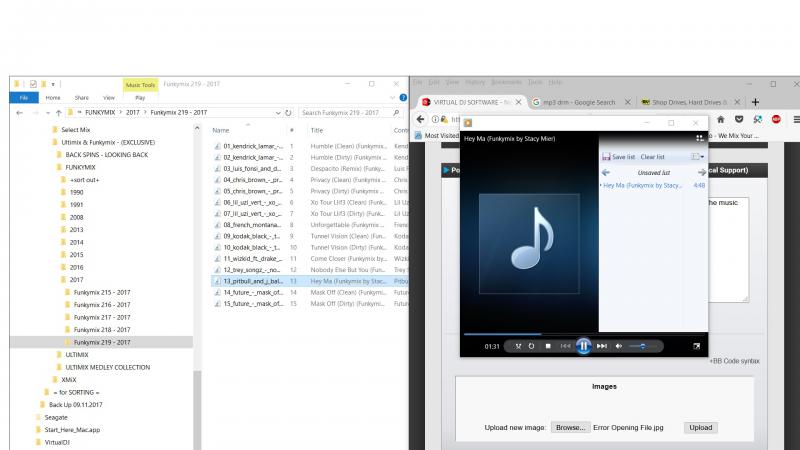Mute the Media Player volume
The width and height of the screenshot is (800, 450).
coord(619,346)
